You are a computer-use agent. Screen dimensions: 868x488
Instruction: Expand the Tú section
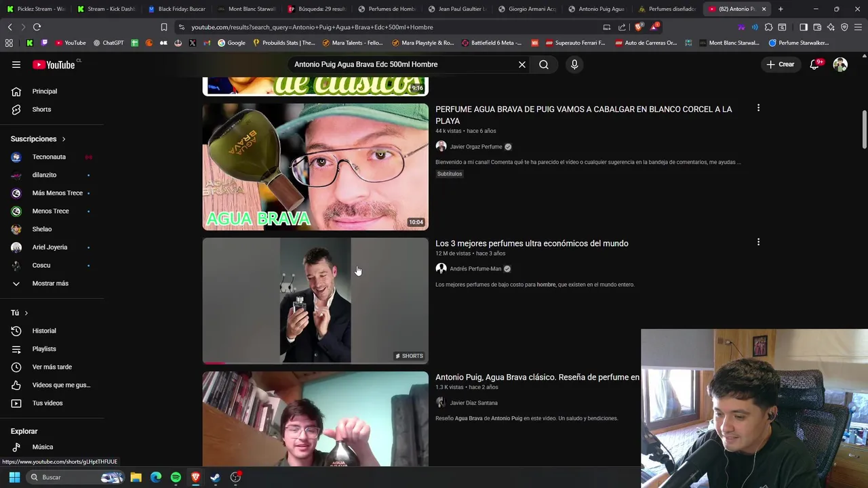click(19, 313)
